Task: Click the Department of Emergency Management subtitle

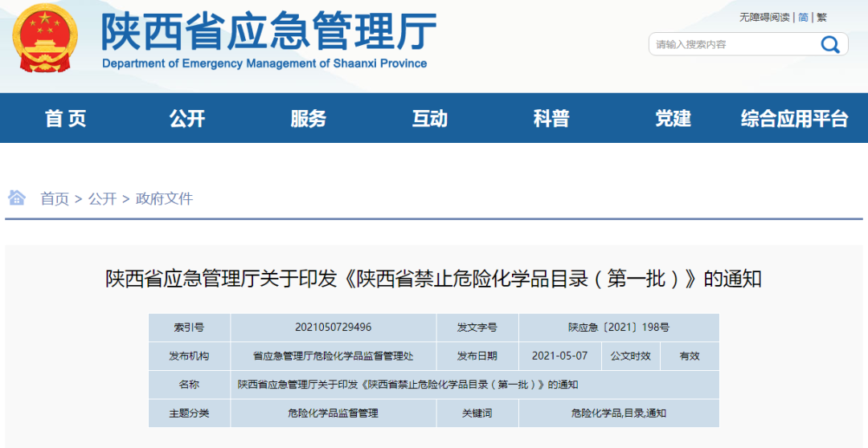Action: [x=264, y=63]
